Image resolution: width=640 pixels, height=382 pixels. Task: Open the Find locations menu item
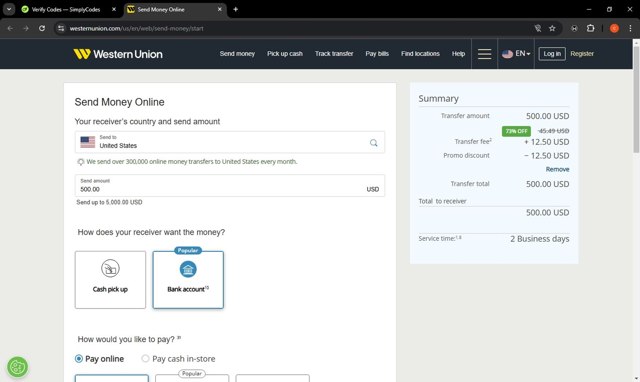coord(420,53)
